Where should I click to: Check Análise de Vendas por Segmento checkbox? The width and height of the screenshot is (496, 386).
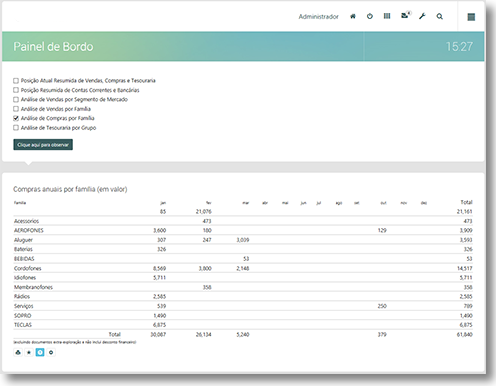(16, 99)
